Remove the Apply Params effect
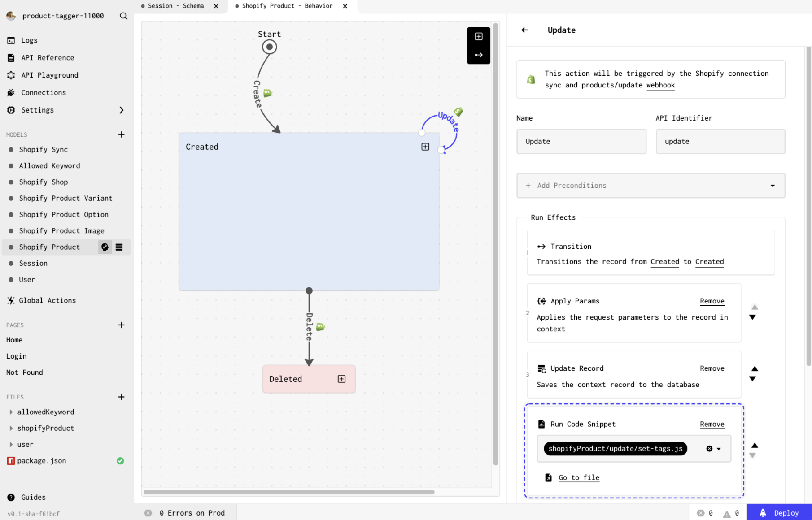This screenshot has width=812, height=520. [712, 301]
